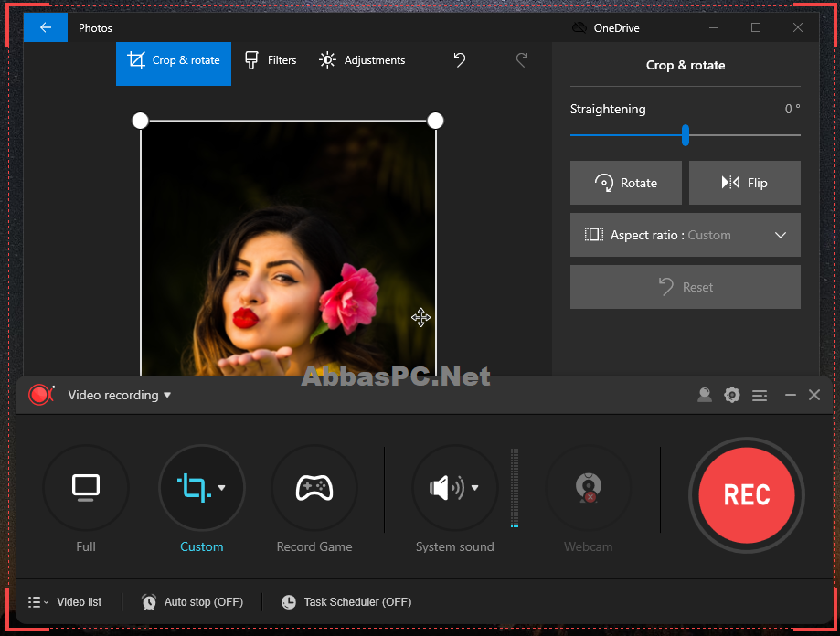The height and width of the screenshot is (636, 840).
Task: Close the recorder panel
Action: tap(814, 395)
